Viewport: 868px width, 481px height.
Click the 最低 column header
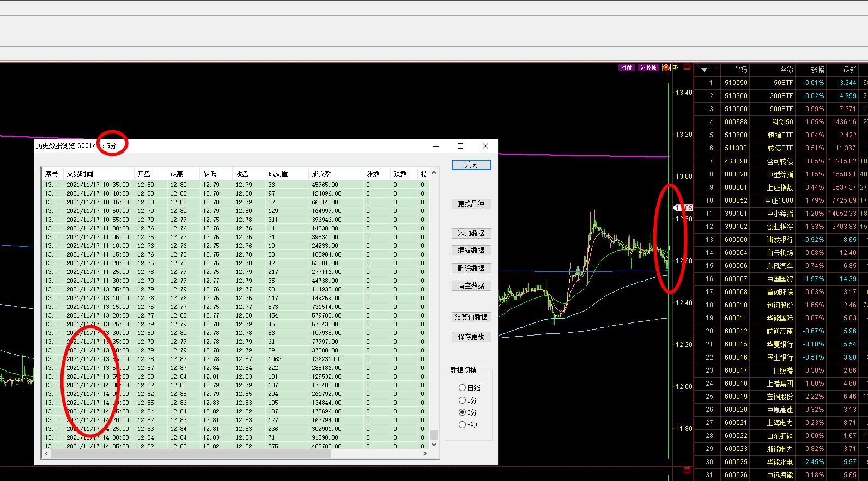(216, 174)
